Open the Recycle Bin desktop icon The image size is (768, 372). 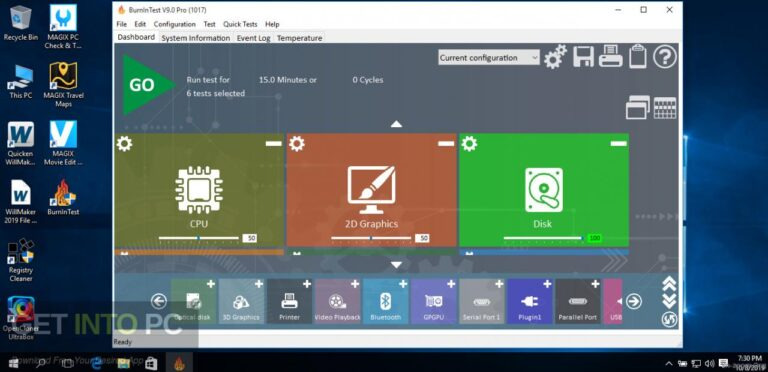[x=21, y=23]
